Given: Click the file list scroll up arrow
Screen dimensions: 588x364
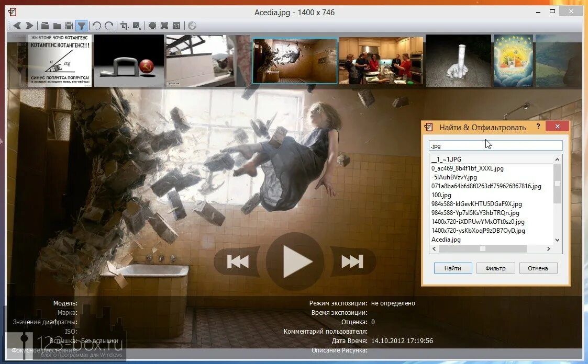Looking at the screenshot, I should pos(557,160).
